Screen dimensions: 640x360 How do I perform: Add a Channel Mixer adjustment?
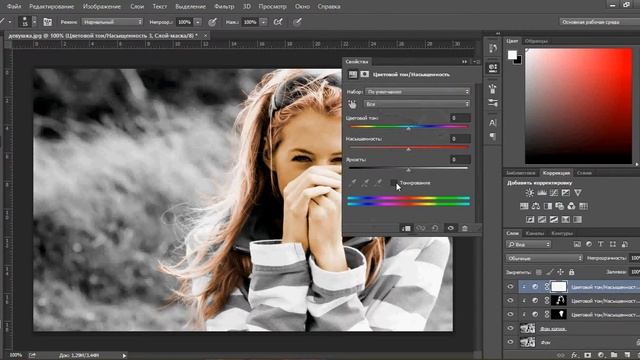coord(571,206)
